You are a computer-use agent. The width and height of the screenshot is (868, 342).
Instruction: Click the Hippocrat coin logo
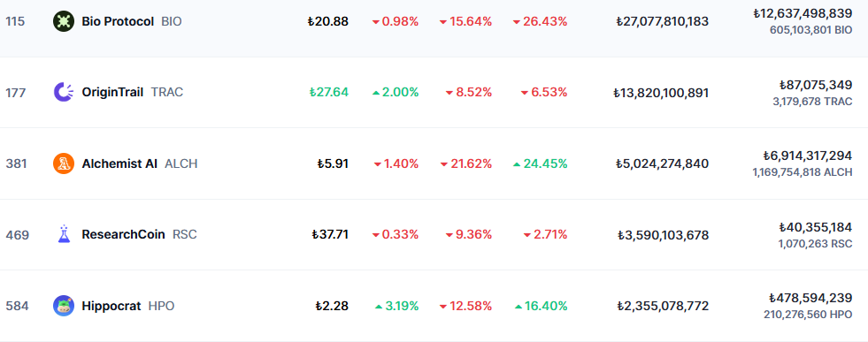(63, 306)
